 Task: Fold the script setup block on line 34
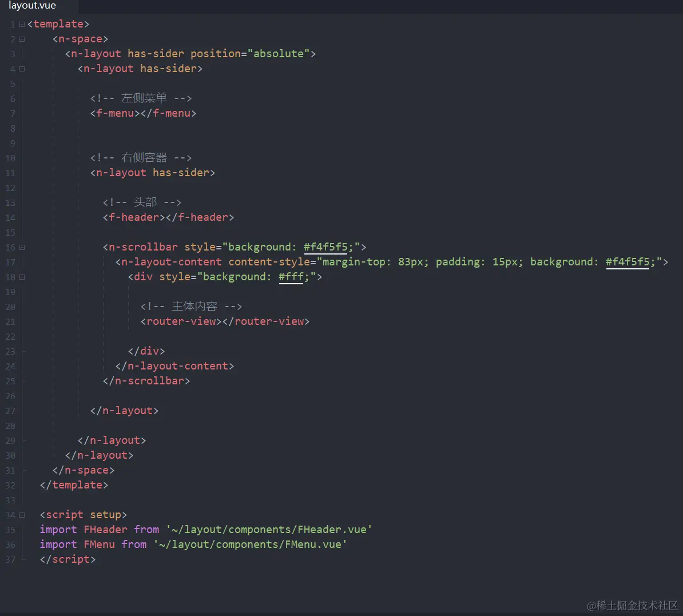(22, 515)
